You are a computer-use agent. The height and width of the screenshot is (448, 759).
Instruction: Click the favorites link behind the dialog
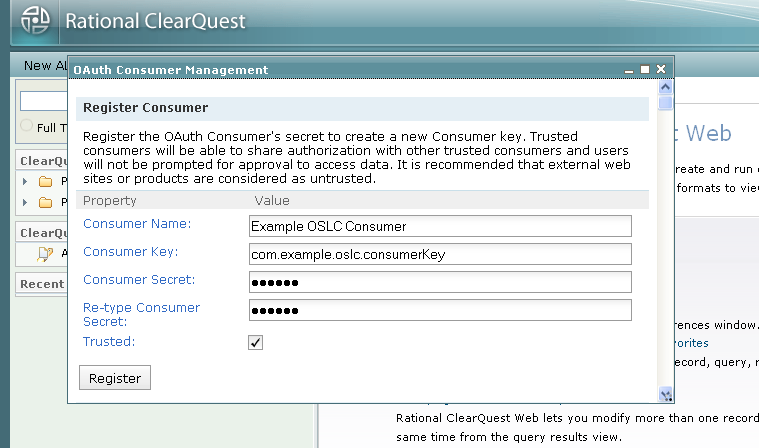point(692,343)
